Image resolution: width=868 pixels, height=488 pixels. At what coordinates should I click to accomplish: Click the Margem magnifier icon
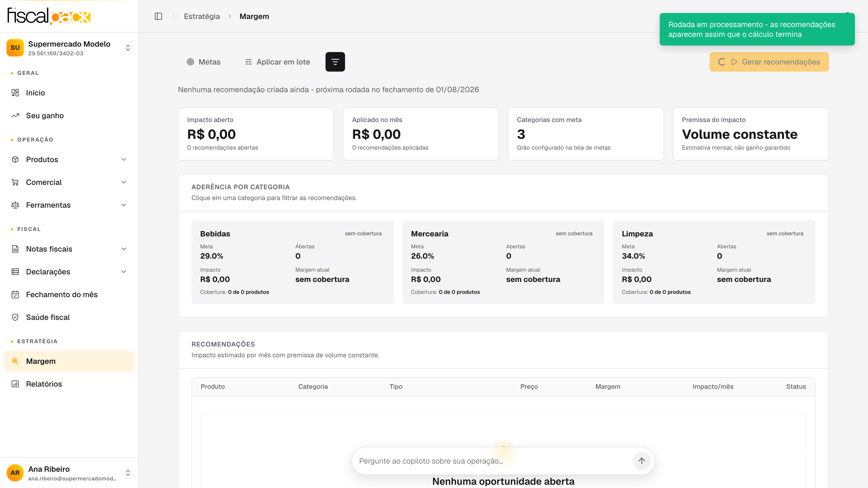(x=15, y=361)
